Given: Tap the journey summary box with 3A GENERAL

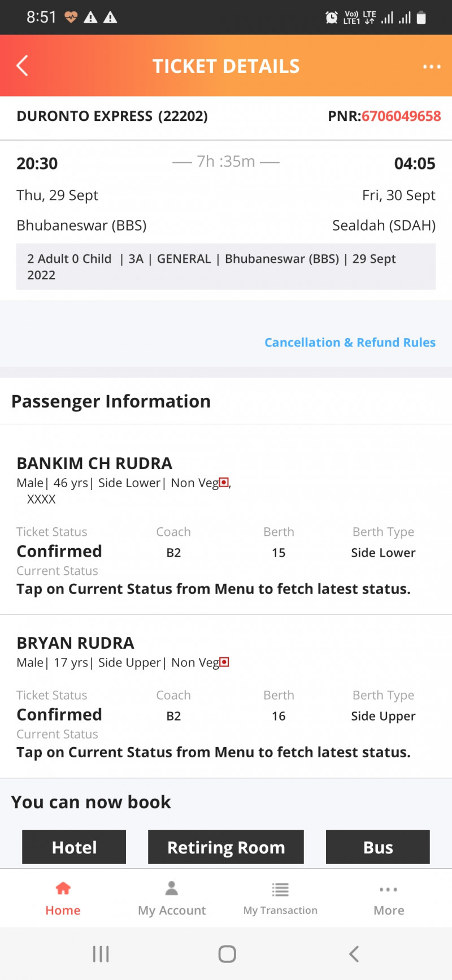Looking at the screenshot, I should [226, 267].
